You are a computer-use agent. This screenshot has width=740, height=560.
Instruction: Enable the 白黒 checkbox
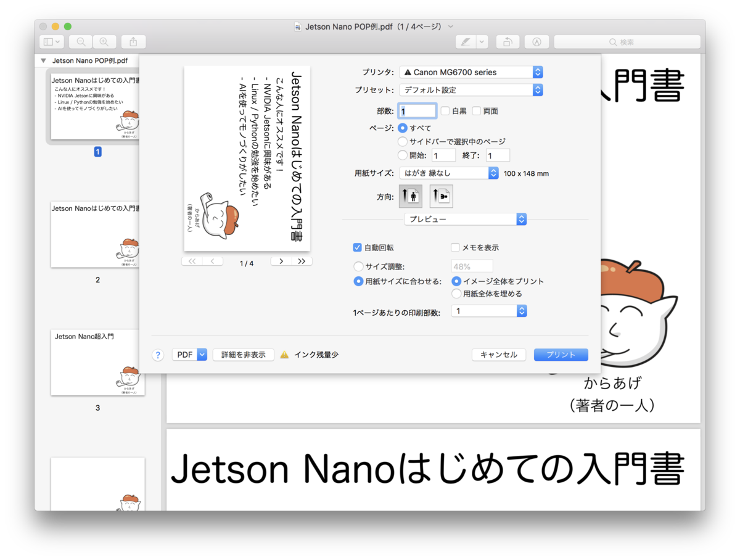[x=445, y=111]
